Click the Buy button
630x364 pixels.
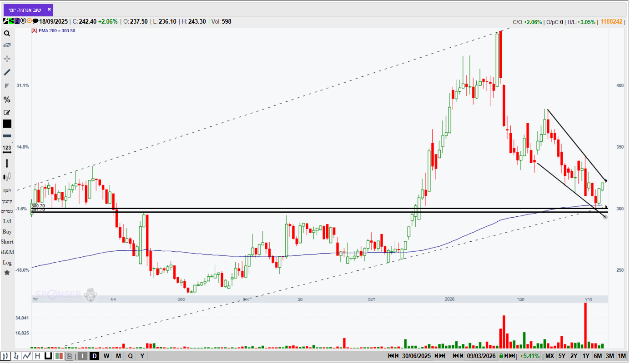7,232
